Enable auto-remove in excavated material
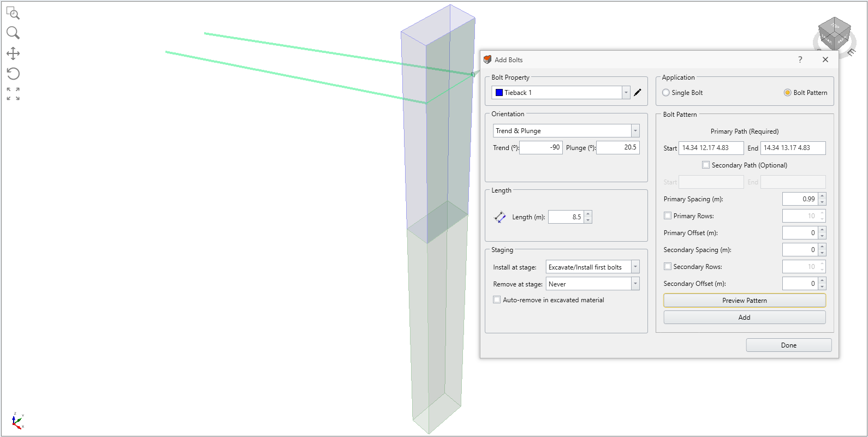 click(x=497, y=300)
